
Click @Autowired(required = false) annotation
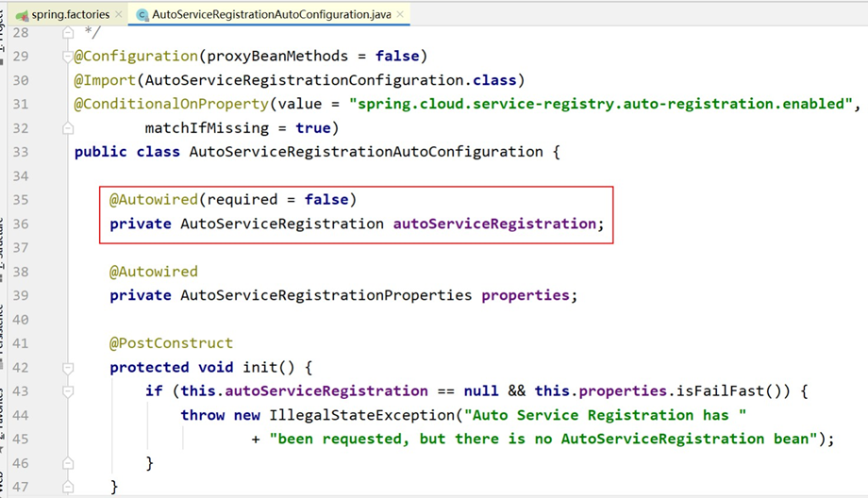pos(233,200)
